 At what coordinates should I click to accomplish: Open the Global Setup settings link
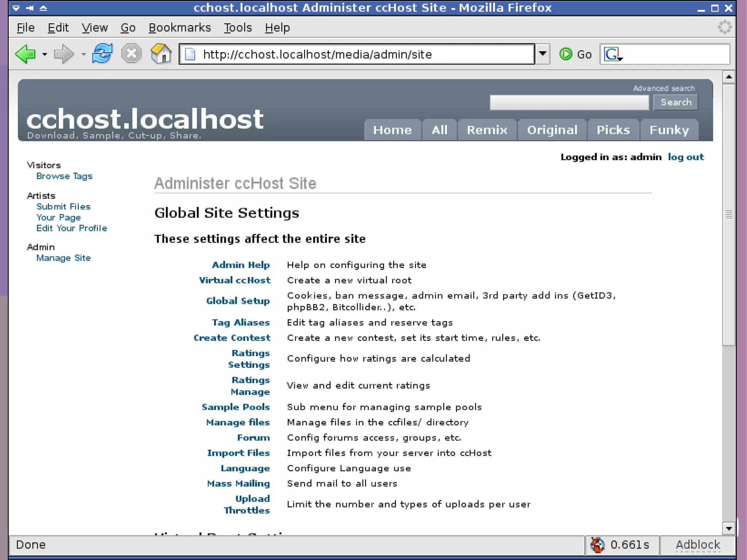[x=238, y=301]
